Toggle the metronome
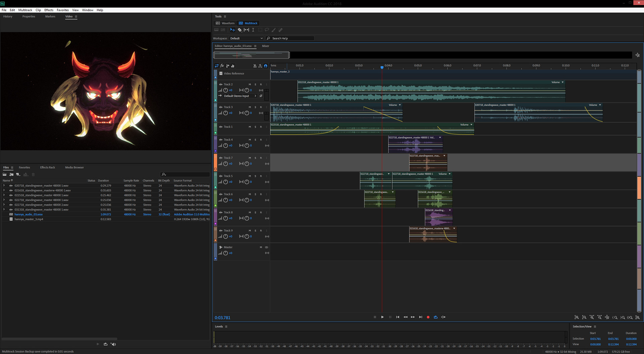The width and height of the screenshot is (644, 354). click(255, 66)
